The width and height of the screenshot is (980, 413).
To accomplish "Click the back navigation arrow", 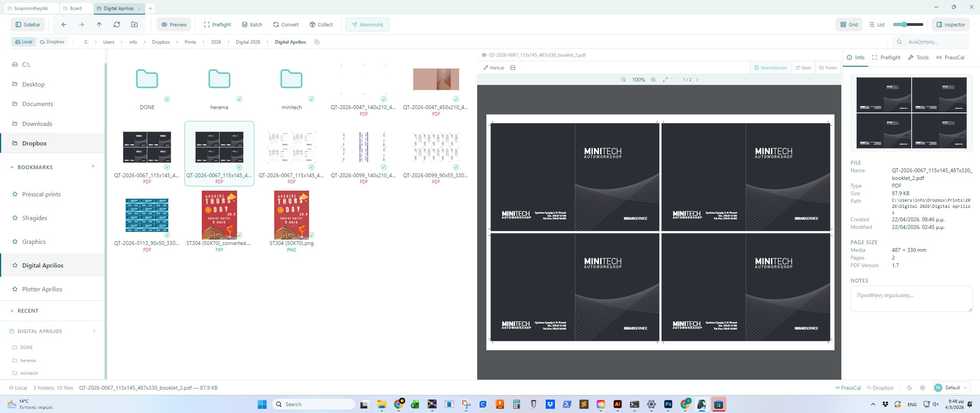I will pyautogui.click(x=64, y=24).
